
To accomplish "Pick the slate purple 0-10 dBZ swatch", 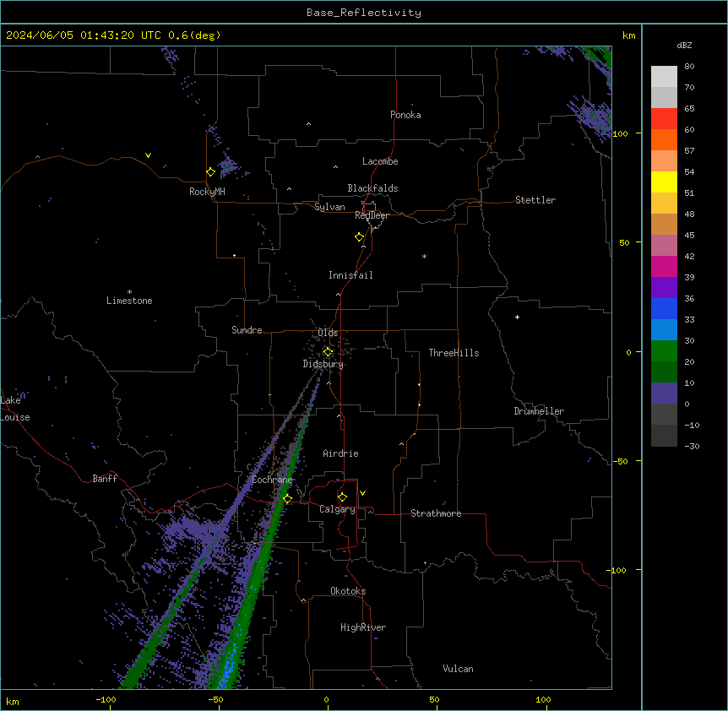I will click(664, 393).
